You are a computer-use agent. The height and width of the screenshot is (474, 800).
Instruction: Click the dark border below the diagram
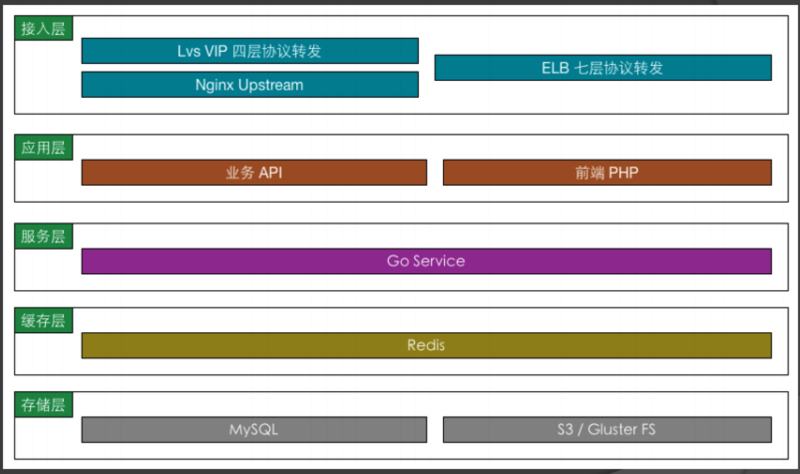[x=400, y=471]
